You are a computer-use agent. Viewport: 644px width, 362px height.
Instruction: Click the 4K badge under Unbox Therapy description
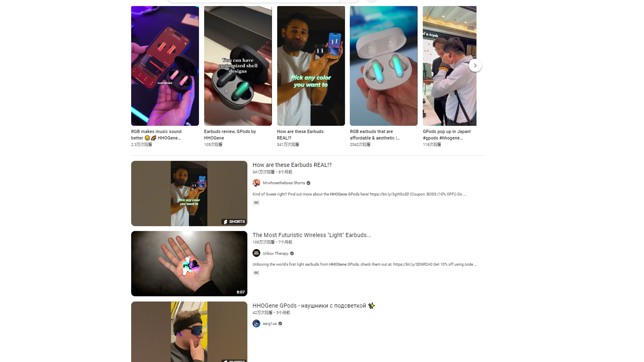[256, 273]
